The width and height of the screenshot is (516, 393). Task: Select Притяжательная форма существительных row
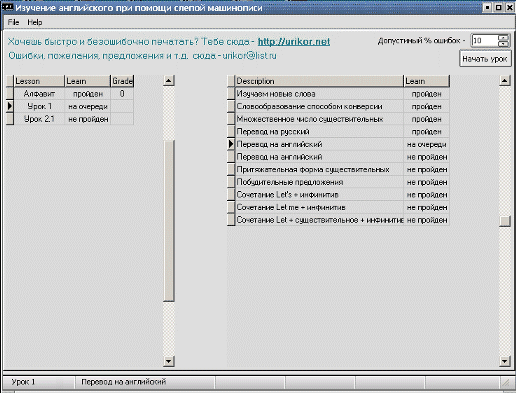click(338, 170)
